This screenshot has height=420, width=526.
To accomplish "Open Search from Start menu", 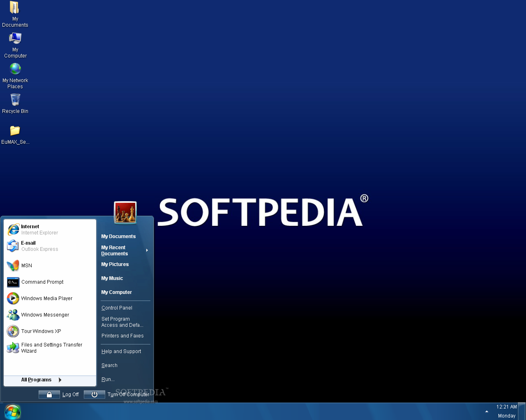I will pyautogui.click(x=109, y=365).
